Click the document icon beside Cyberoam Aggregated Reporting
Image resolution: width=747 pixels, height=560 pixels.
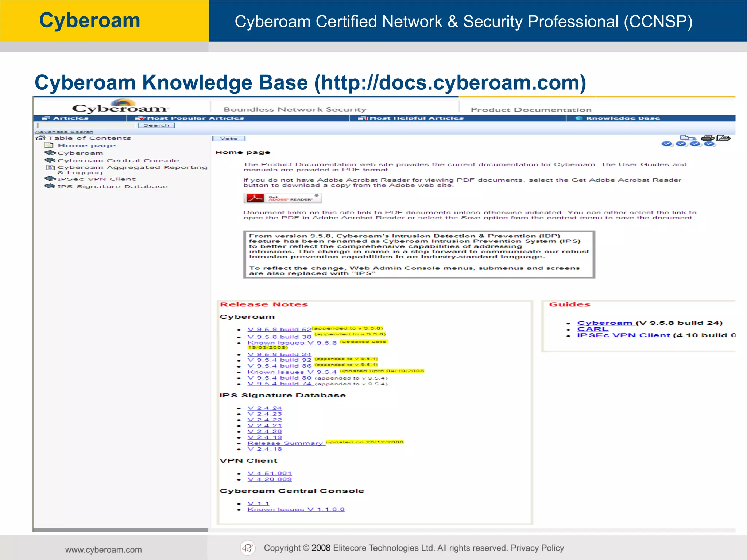coord(50,167)
